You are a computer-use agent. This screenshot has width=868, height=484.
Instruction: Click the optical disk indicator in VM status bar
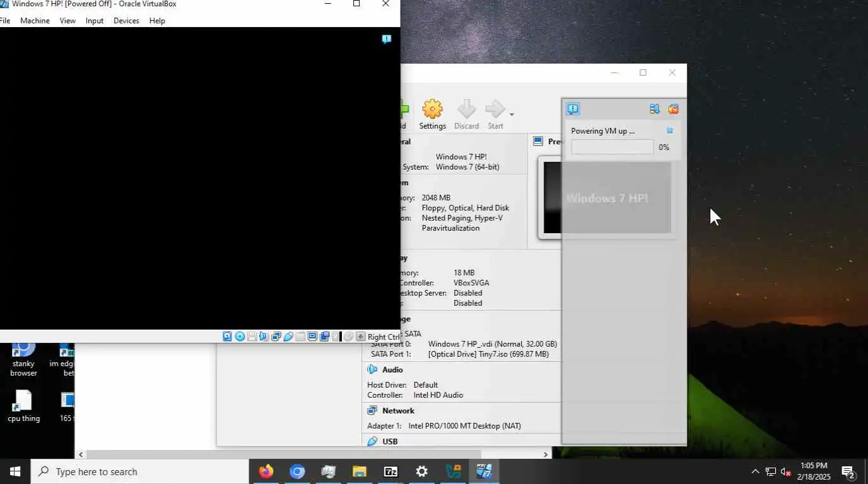[x=240, y=337]
